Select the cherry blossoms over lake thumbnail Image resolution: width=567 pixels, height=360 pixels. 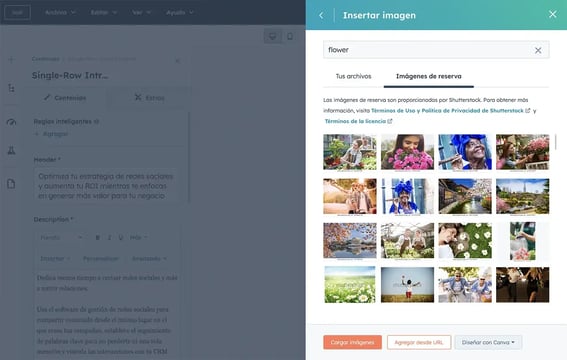click(x=350, y=241)
